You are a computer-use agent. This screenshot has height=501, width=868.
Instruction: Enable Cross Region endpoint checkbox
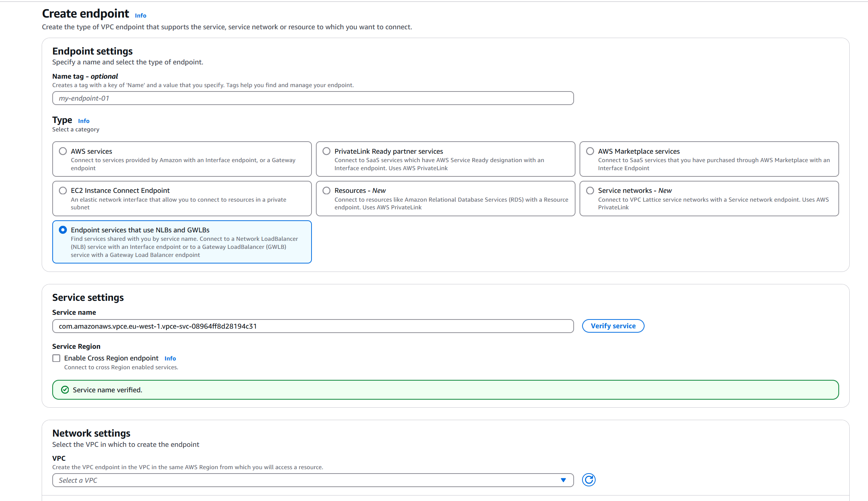56,358
